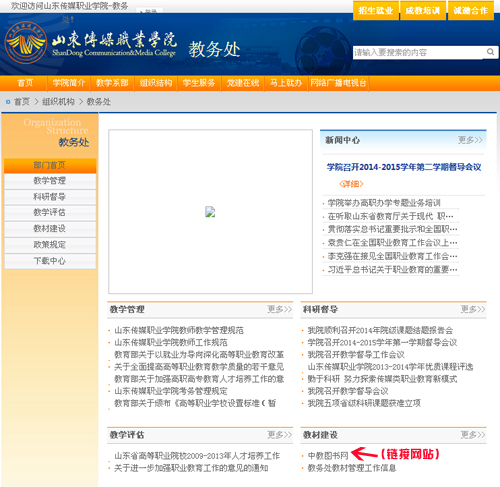The image size is (500, 487).
Task: Select 下载中心 in left sidebar
Action: [50, 261]
